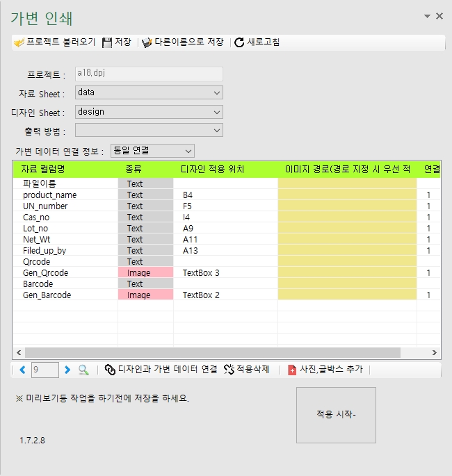The image size is (452, 476).
Task: Click the 다른이름으로 저장 save-as icon
Action: [147, 42]
